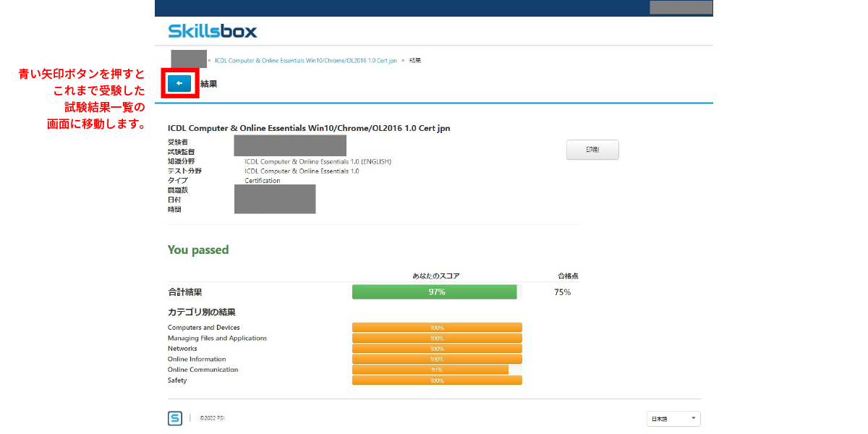Click the Online Information result bar
The width and height of the screenshot is (868, 434).
click(x=437, y=359)
